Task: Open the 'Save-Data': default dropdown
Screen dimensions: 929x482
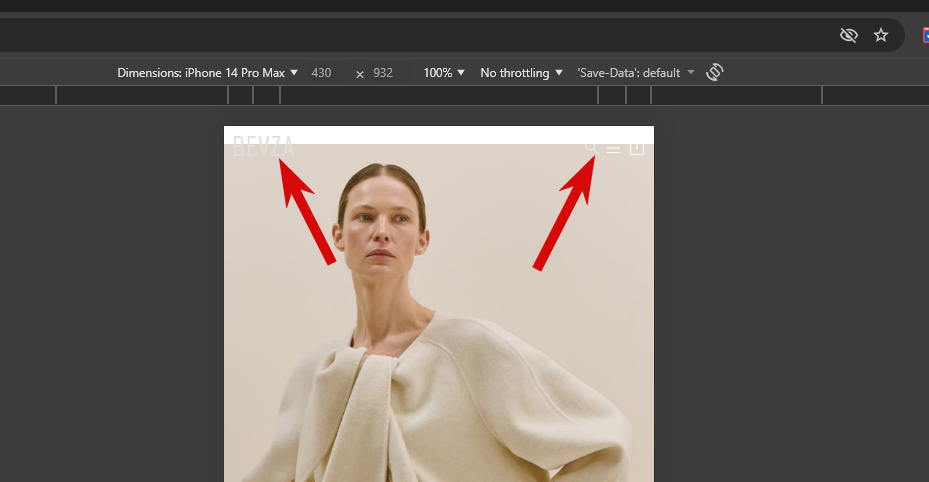Action: click(636, 73)
